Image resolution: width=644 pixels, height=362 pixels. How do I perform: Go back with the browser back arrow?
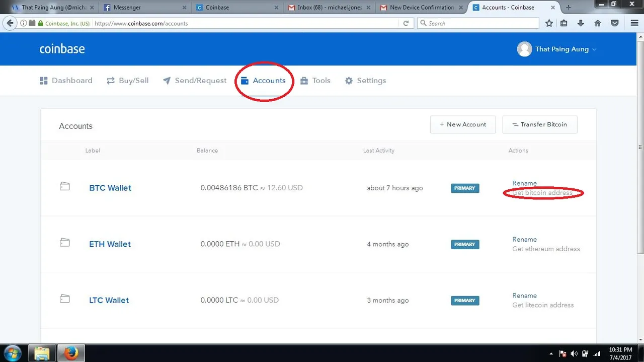click(x=10, y=23)
